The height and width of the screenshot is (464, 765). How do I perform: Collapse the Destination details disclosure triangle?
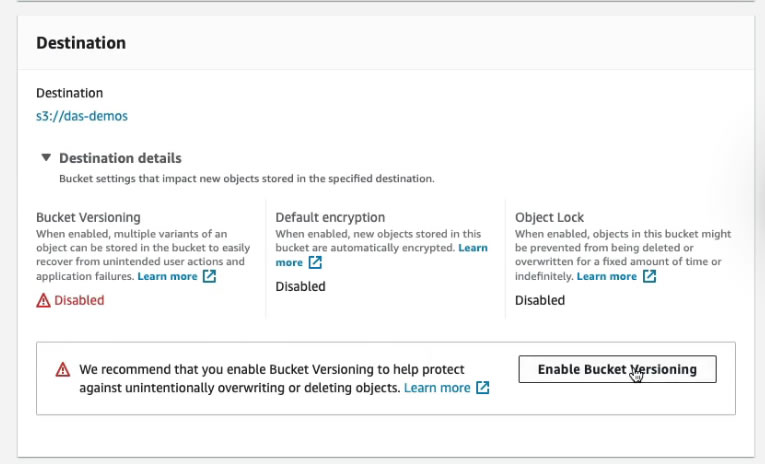coord(46,158)
